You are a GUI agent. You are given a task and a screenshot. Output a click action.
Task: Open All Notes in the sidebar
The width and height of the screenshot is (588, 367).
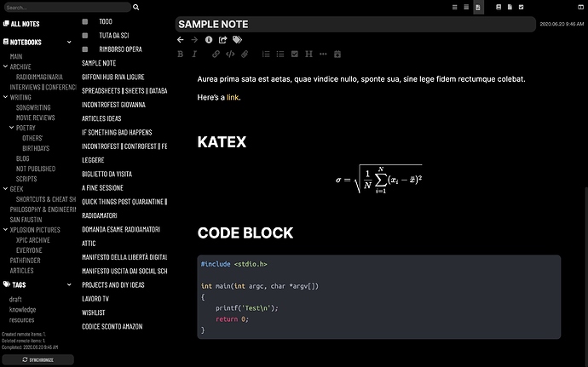(21, 24)
